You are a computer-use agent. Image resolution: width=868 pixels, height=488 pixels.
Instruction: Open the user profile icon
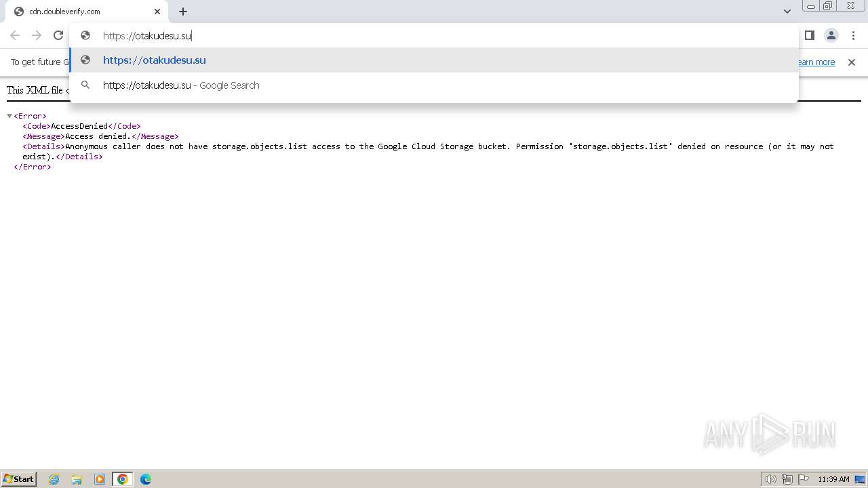831,35
